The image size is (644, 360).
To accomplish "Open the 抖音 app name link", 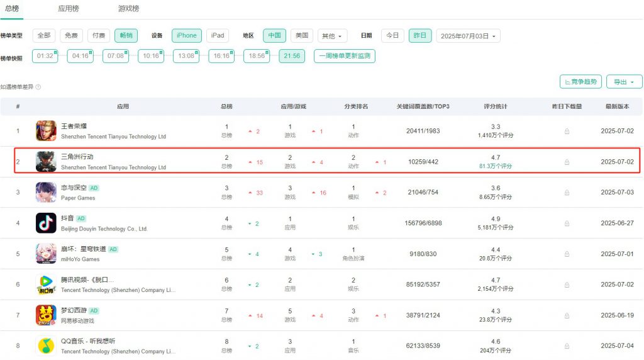I will [67, 218].
